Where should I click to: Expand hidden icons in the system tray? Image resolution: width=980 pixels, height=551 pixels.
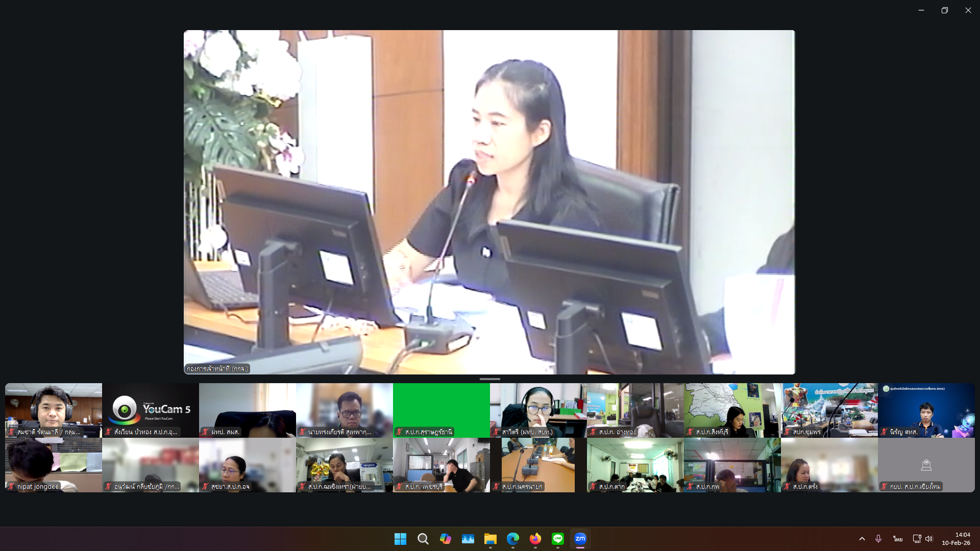click(x=862, y=538)
